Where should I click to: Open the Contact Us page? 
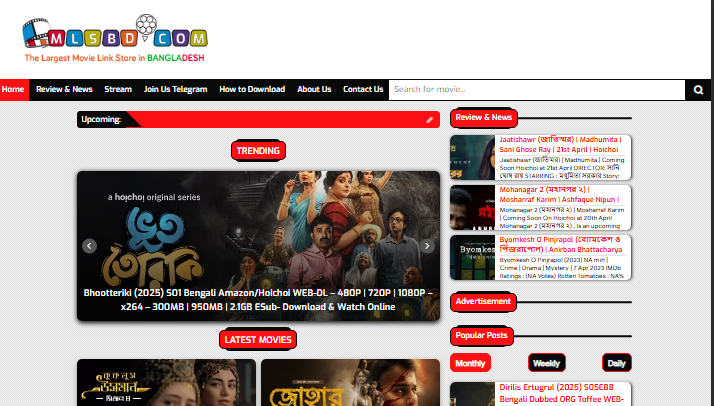point(363,89)
